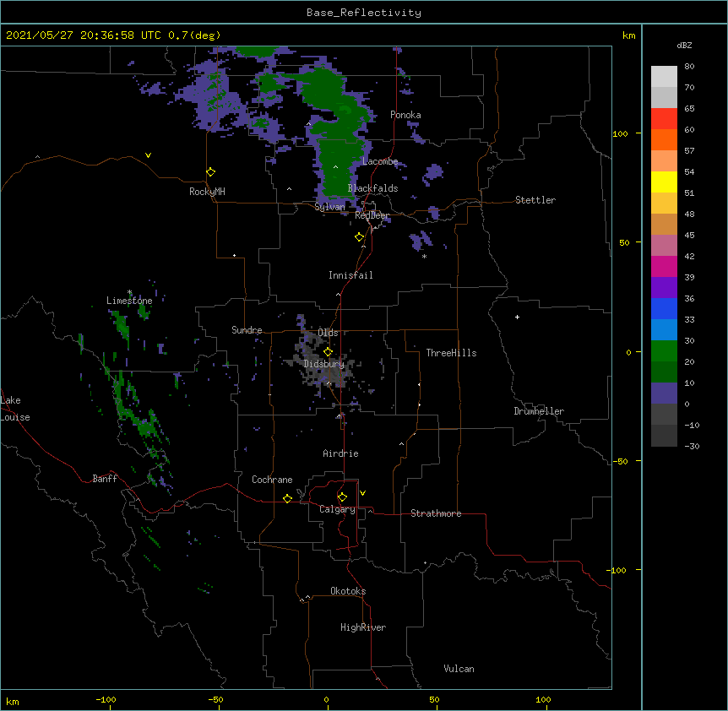Select the white plus marker north of Drumheller
Image resolution: width=728 pixels, height=711 pixels.
(x=517, y=317)
